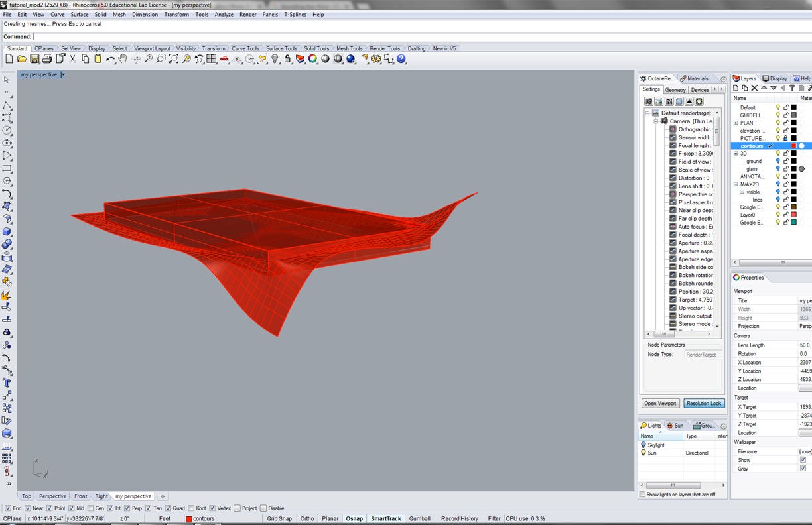
Task: Open the Transform menu
Action: [x=176, y=14]
